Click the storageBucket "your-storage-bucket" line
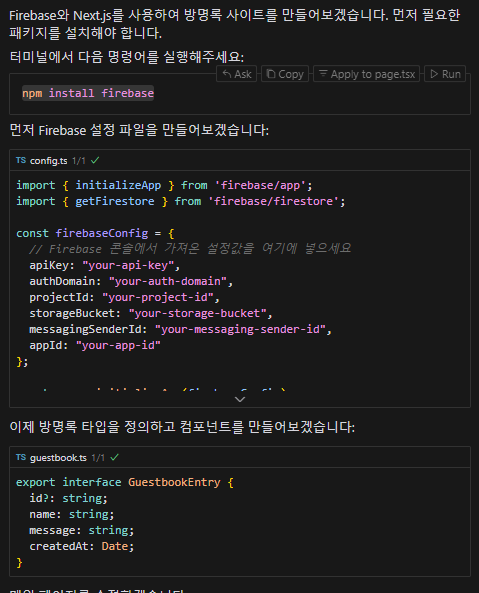The width and height of the screenshot is (479, 593). [151, 313]
